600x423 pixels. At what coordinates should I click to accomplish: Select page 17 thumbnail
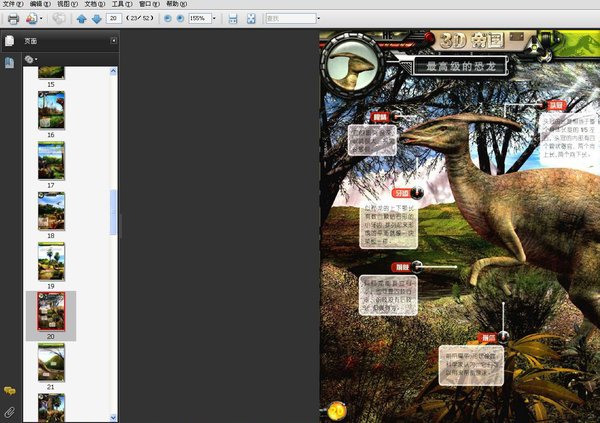[x=51, y=161]
